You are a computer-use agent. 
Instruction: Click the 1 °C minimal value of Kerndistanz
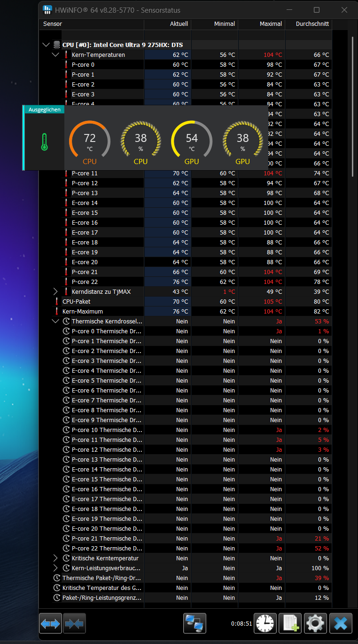(x=229, y=292)
